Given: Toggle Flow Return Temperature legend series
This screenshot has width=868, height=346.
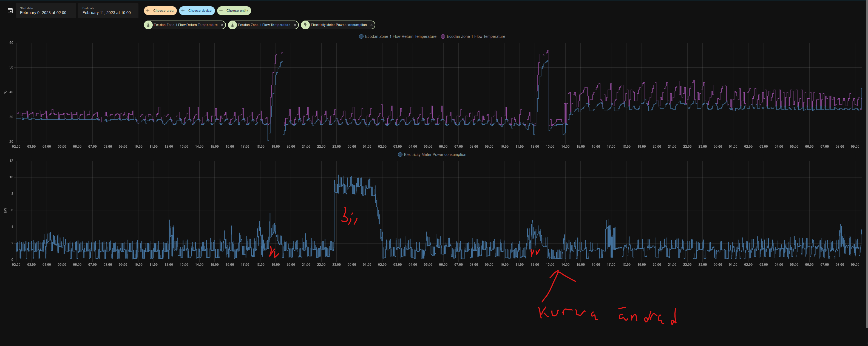Looking at the screenshot, I should 400,36.
